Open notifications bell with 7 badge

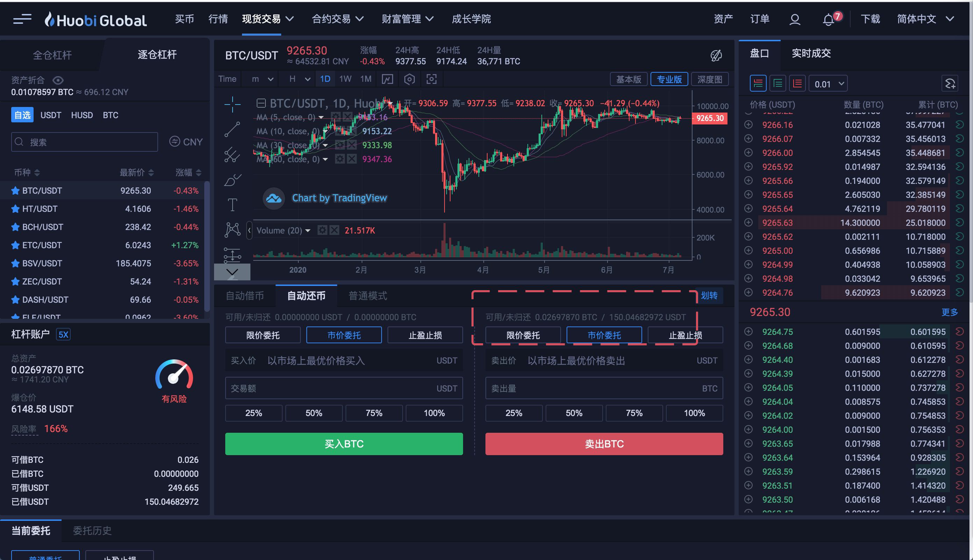click(x=828, y=19)
